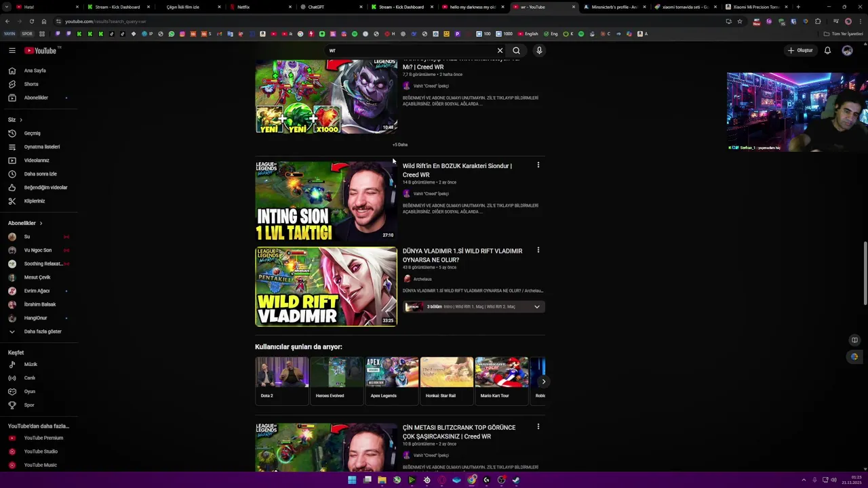Open Vu Ngoc Son channel
This screenshot has width=868, height=488.
click(x=38, y=250)
